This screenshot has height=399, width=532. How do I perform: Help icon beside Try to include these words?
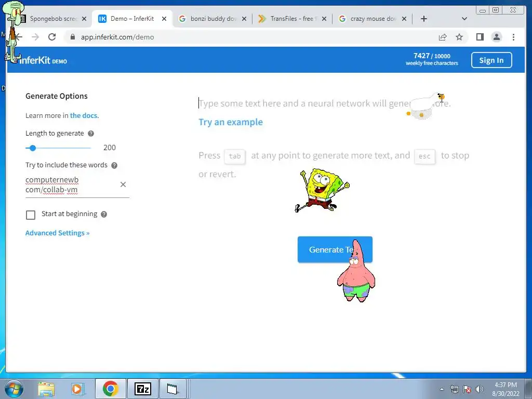[114, 165]
